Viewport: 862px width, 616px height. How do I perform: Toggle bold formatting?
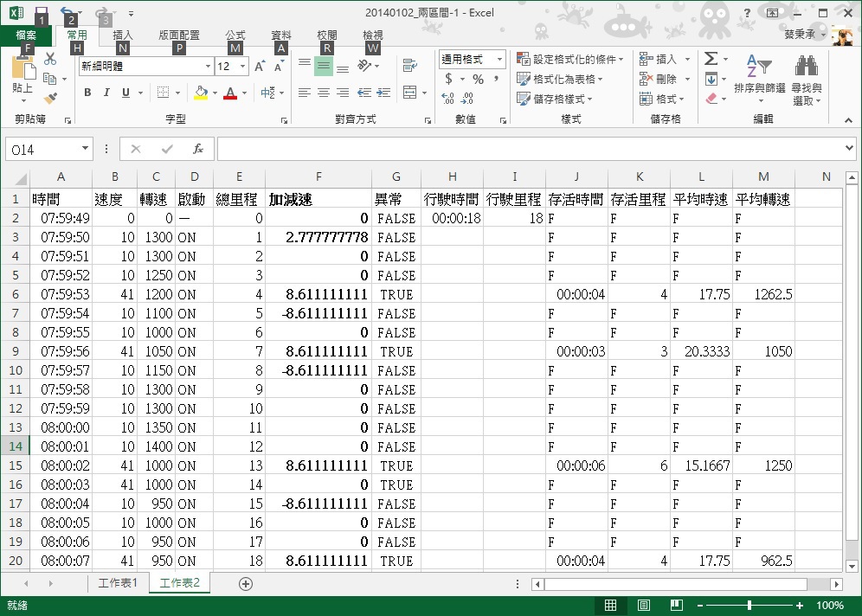coord(87,93)
